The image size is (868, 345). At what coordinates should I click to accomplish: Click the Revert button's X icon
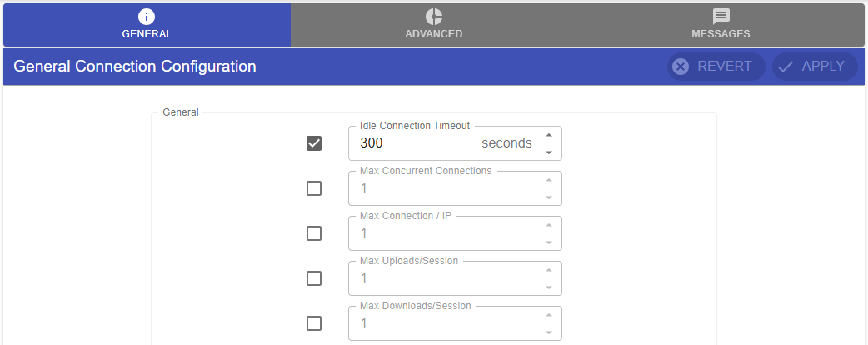(681, 67)
